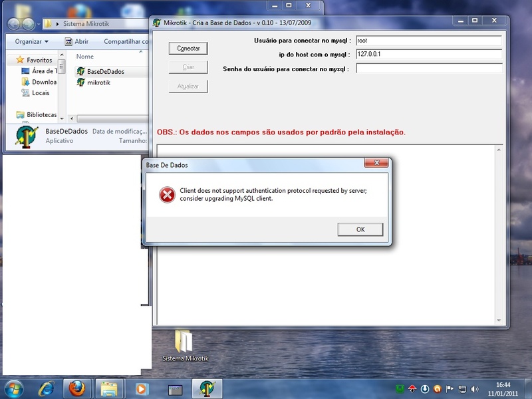
Task: Focus the mysql password input field
Action: [x=429, y=68]
